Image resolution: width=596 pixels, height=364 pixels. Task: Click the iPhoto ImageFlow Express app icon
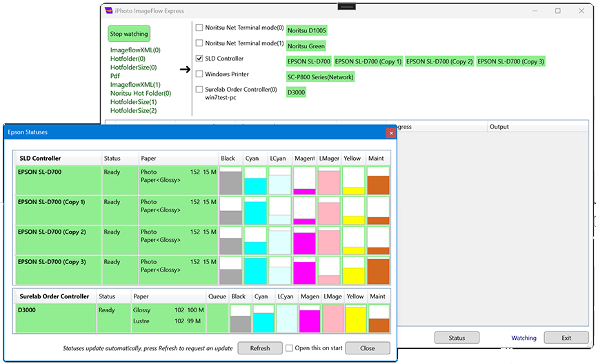108,10
